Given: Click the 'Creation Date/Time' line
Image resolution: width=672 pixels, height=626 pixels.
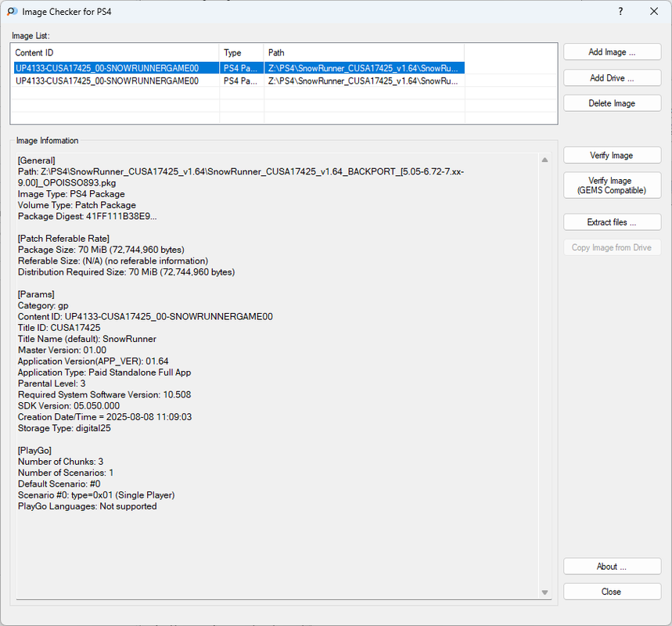Looking at the screenshot, I should tap(105, 417).
